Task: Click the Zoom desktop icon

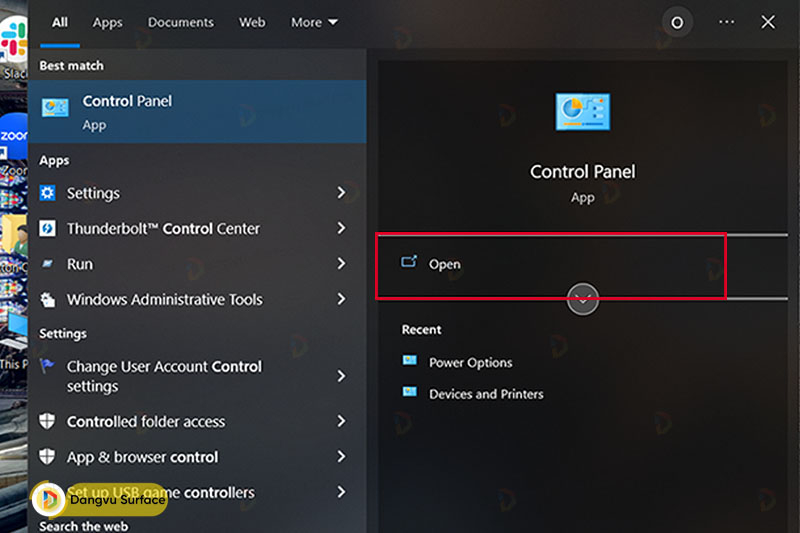Action: (14, 138)
